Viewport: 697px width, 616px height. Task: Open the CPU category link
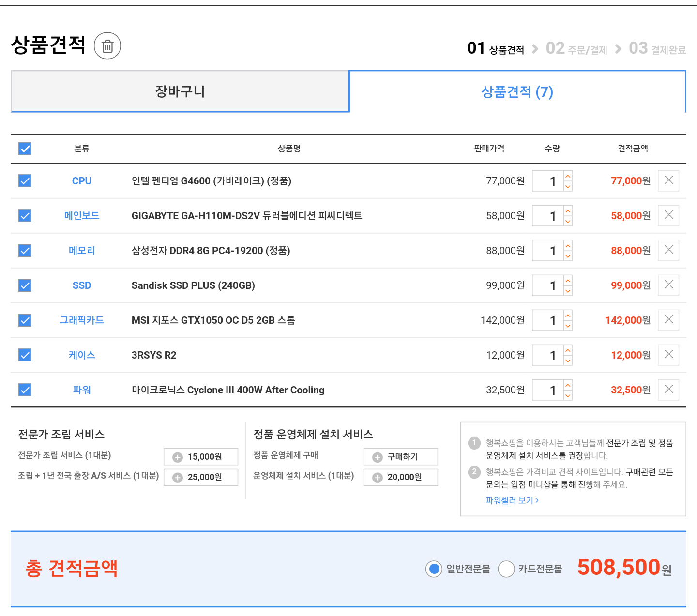[x=82, y=181]
